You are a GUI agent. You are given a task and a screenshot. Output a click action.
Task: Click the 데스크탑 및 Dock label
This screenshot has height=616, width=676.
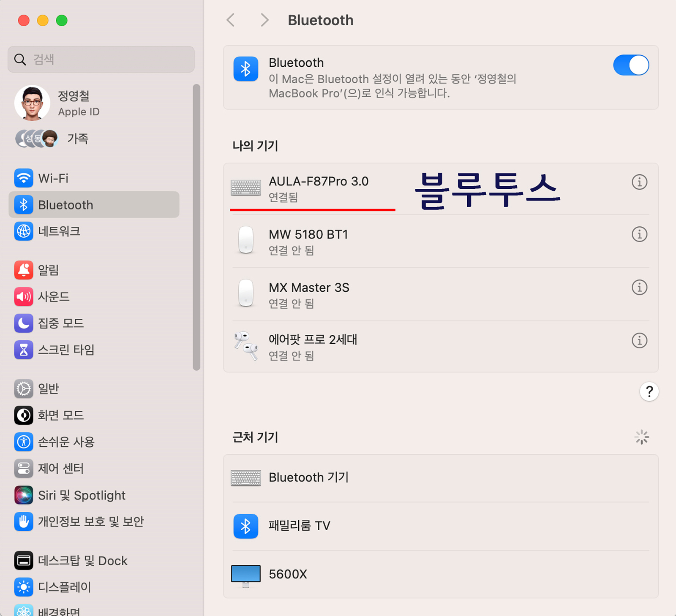[x=83, y=561]
